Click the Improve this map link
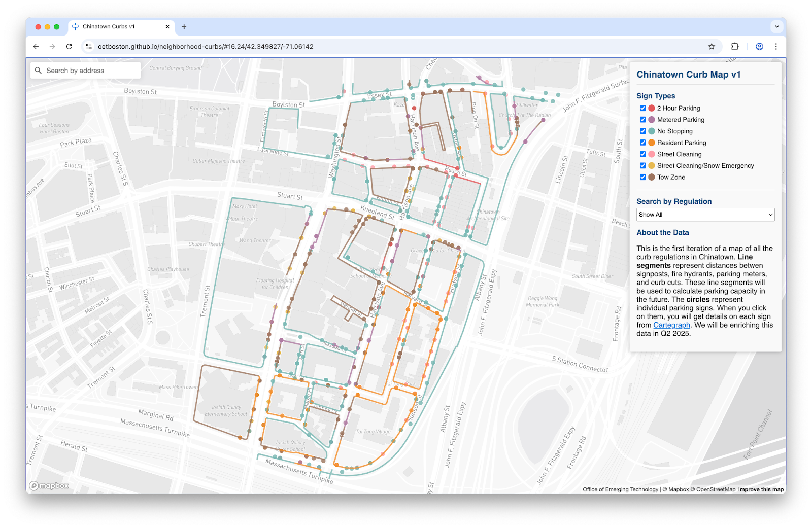Image resolution: width=812 pixels, height=528 pixels. pyautogui.click(x=760, y=489)
